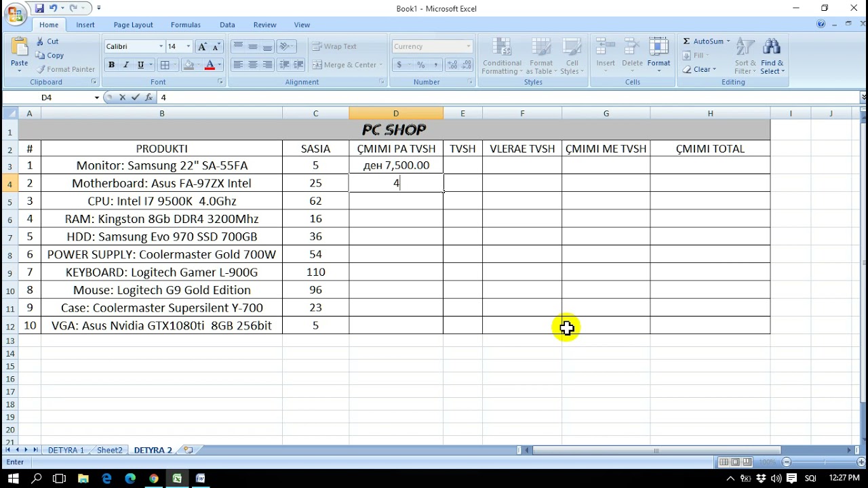868x488 pixels.
Task: Click the Paste button
Action: [x=20, y=54]
